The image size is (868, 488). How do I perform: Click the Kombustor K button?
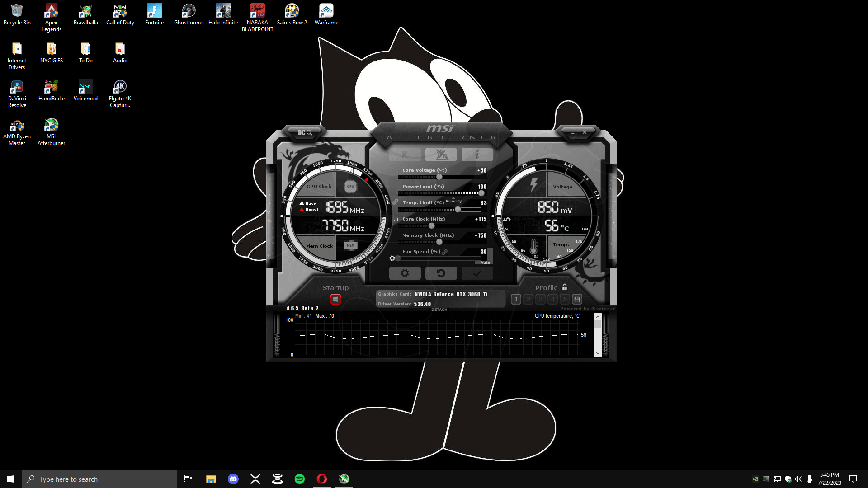(405, 155)
